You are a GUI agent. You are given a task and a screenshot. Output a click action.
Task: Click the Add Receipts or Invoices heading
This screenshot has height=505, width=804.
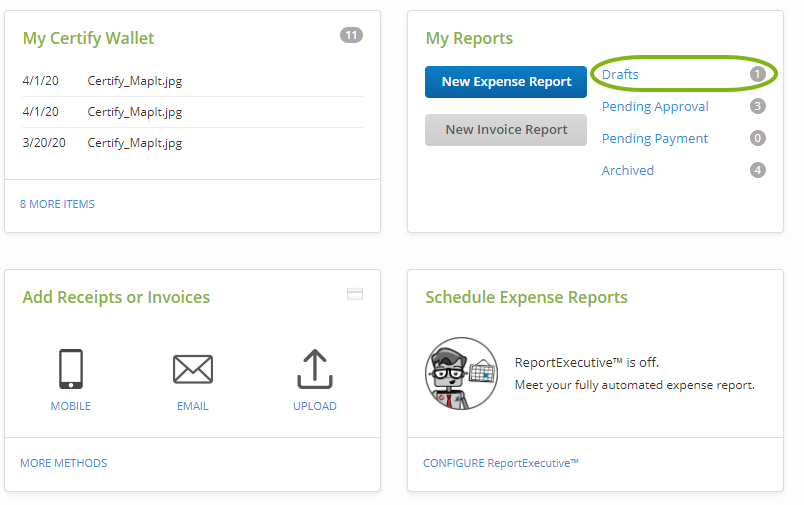[116, 297]
